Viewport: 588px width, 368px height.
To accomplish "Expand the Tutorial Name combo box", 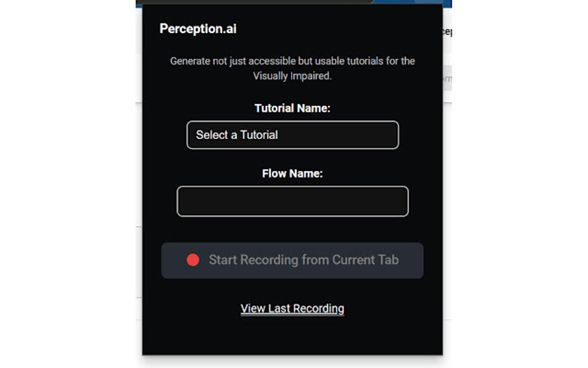I will click(380, 135).
